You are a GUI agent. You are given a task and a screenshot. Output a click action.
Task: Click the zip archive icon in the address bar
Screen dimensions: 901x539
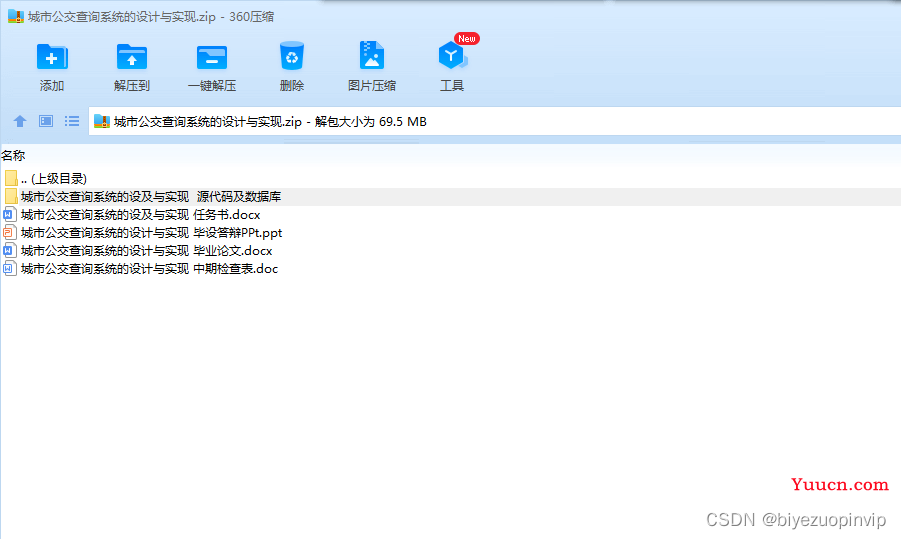(x=102, y=121)
